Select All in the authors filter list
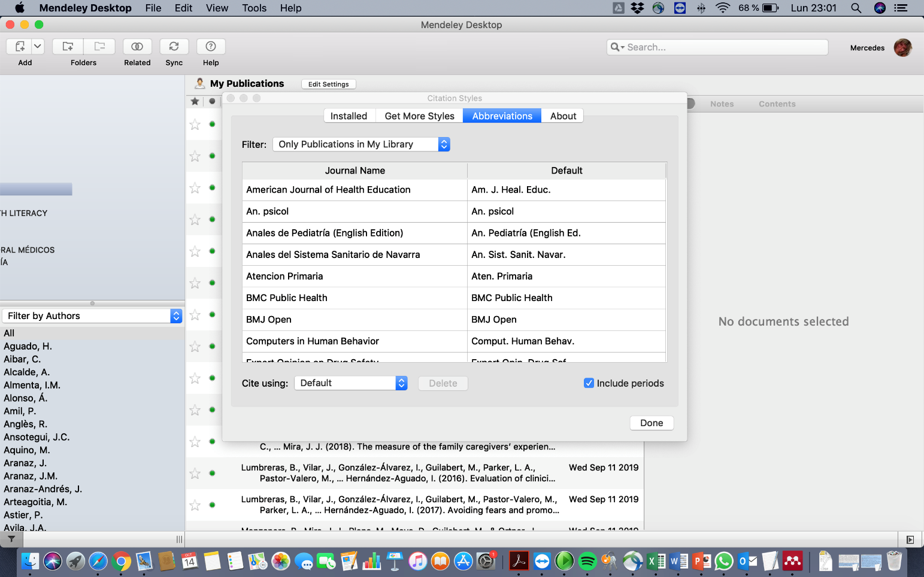 [92, 333]
